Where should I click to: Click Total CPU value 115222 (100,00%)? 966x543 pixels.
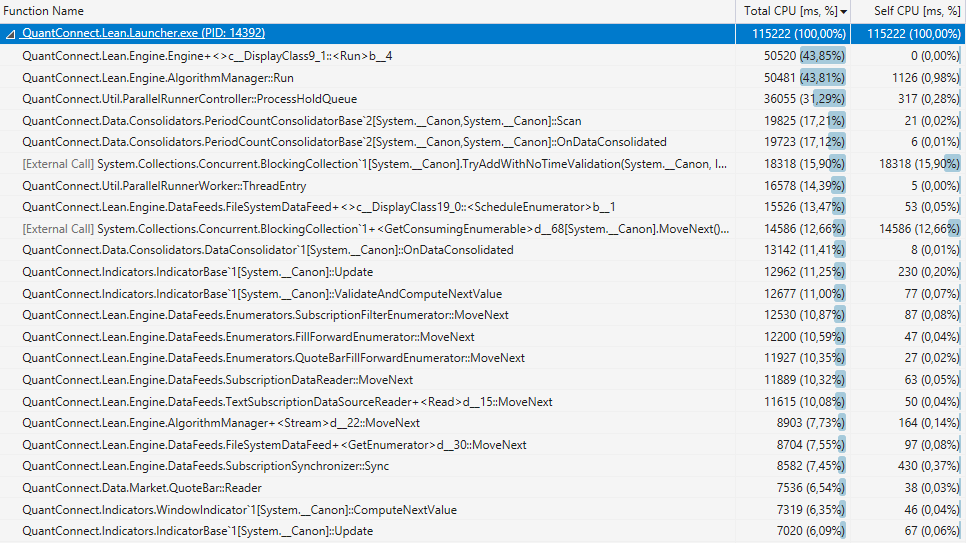[x=799, y=34]
